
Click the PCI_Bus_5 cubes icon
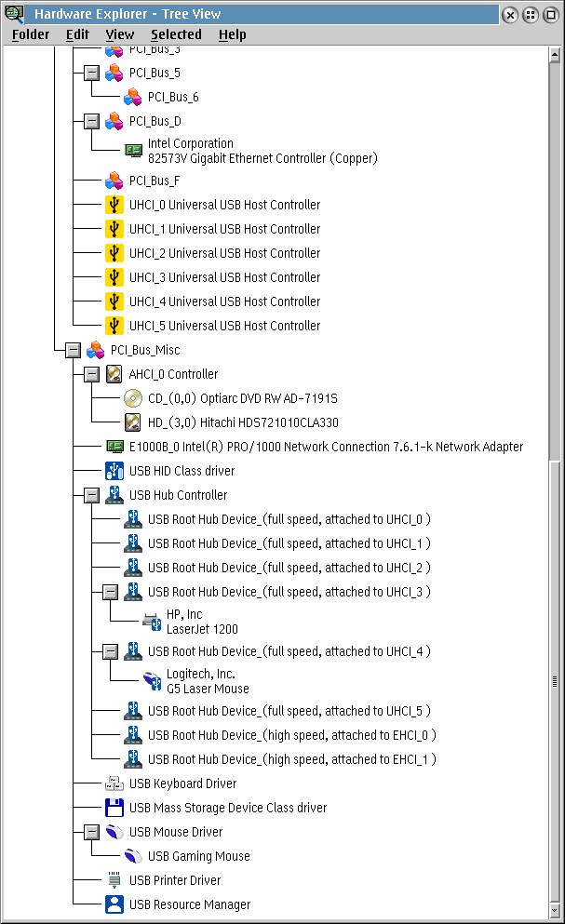point(114,74)
